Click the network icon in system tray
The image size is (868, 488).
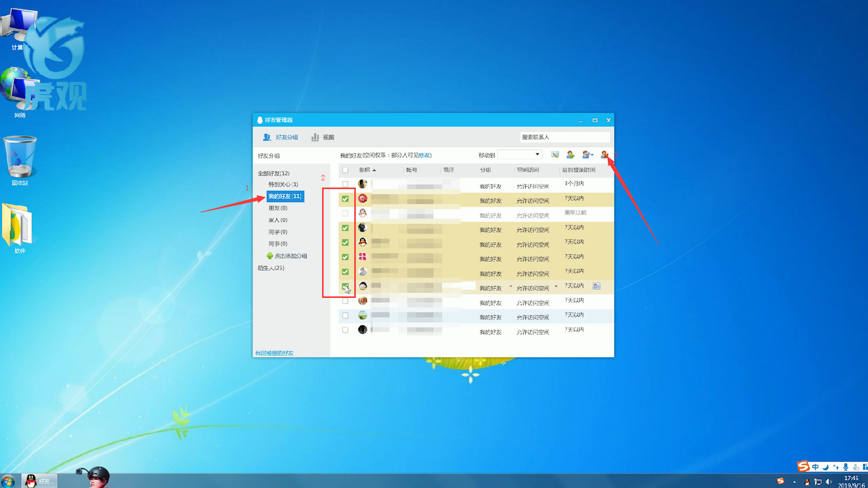(x=818, y=481)
